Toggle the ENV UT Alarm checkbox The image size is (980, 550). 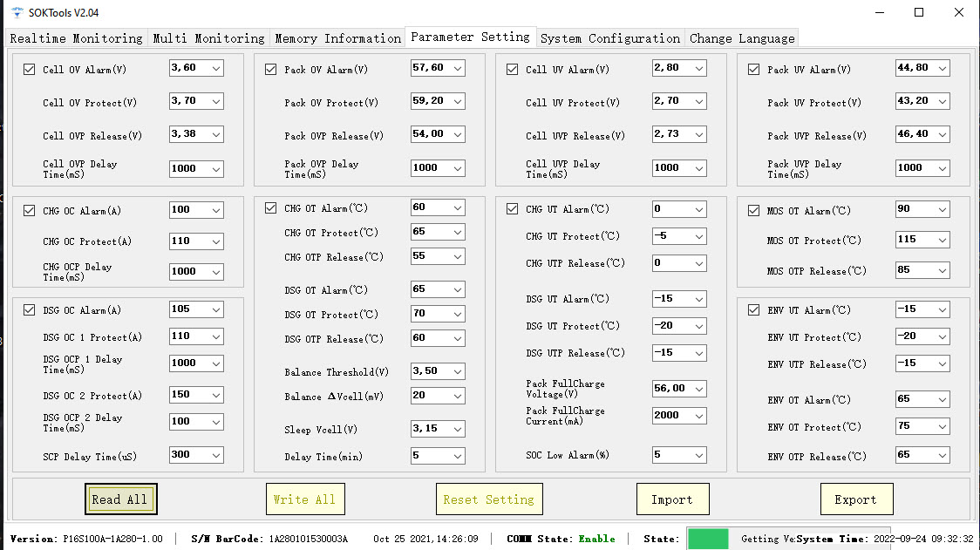754,310
